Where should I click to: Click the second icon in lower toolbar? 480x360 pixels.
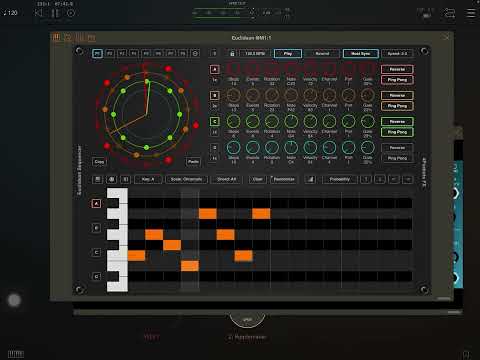pyautogui.click(x=112, y=179)
